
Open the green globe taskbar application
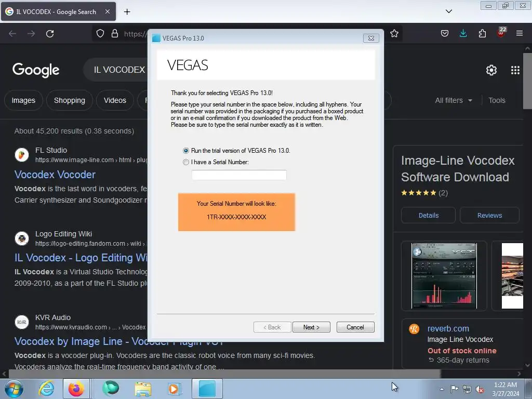[111, 389]
